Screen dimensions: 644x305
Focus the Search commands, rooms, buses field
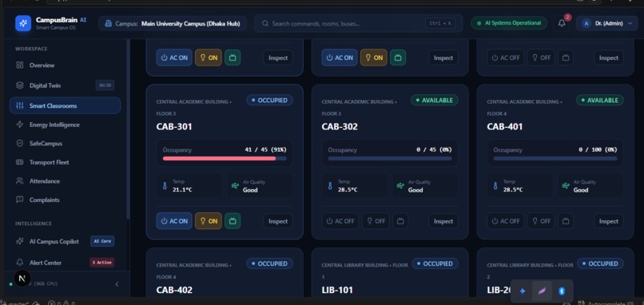(358, 23)
